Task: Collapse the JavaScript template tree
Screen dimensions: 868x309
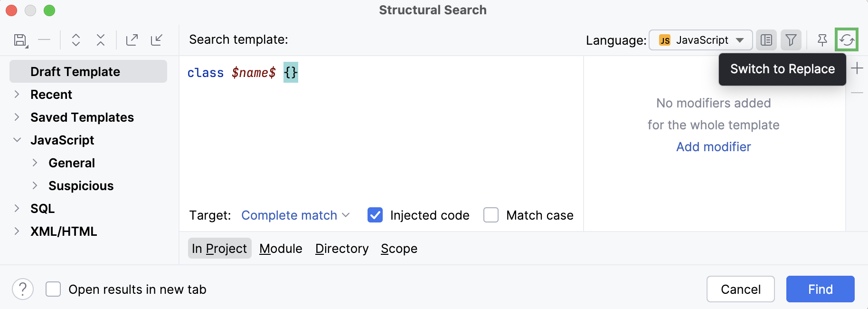Action: point(17,140)
